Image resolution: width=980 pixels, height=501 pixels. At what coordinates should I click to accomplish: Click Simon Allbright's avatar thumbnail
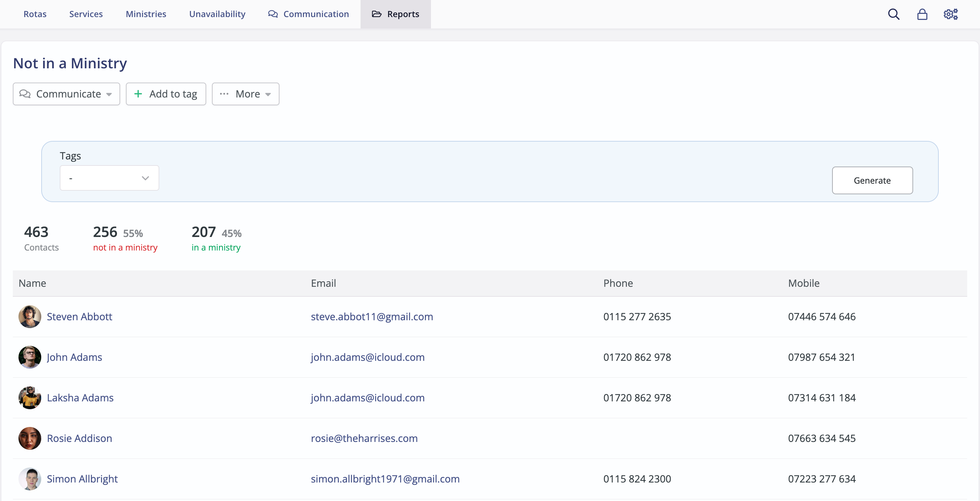click(x=30, y=479)
